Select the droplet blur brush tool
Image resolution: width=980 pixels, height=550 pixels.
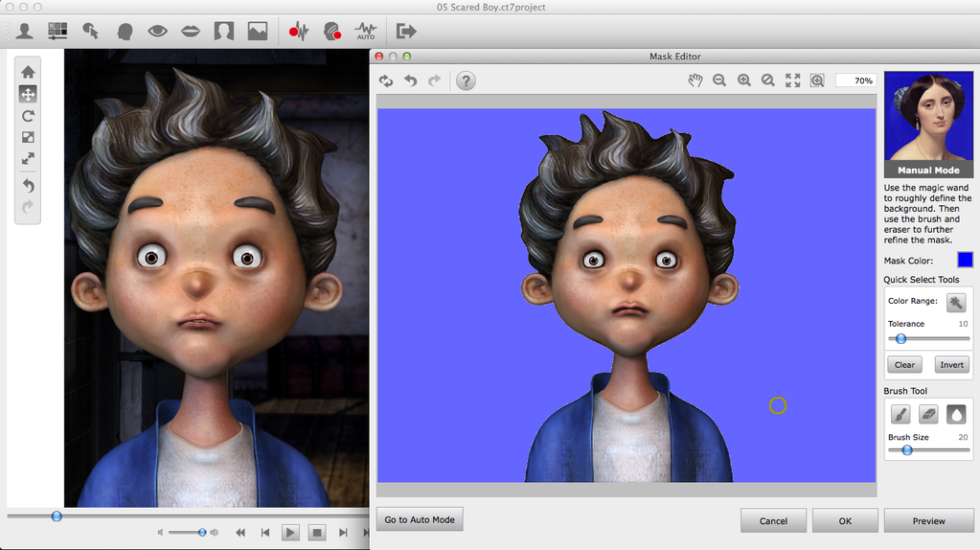click(956, 414)
